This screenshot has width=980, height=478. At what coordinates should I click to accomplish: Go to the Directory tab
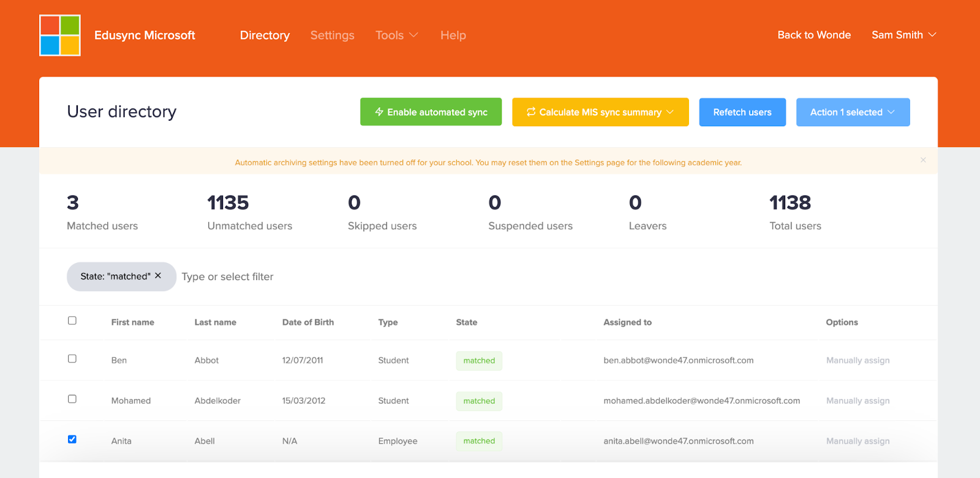coord(265,36)
